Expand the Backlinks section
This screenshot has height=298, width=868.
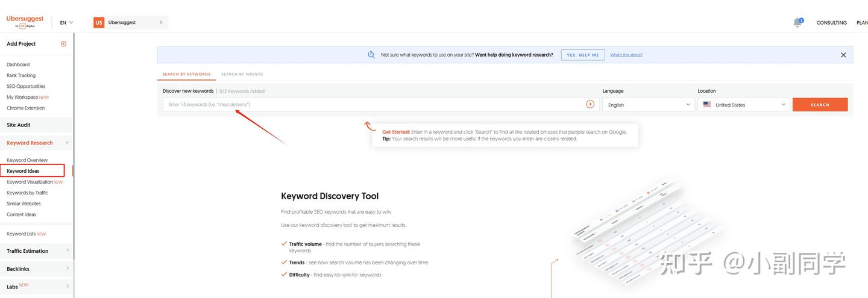coord(68,269)
